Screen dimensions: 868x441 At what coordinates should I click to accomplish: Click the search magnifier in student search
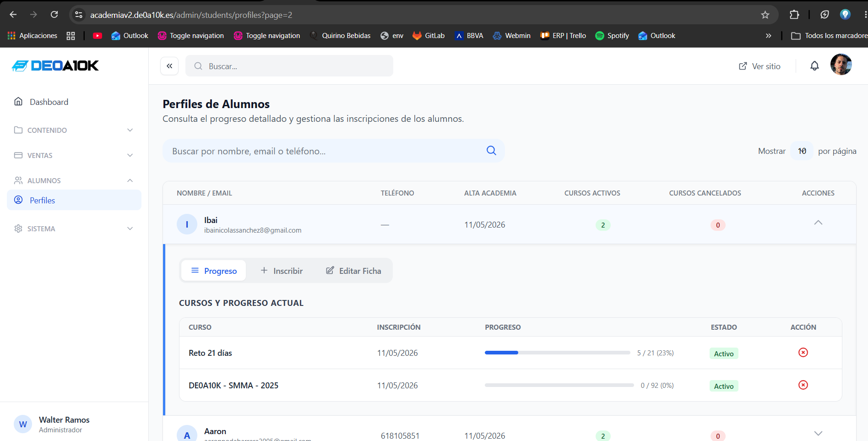tap(491, 151)
